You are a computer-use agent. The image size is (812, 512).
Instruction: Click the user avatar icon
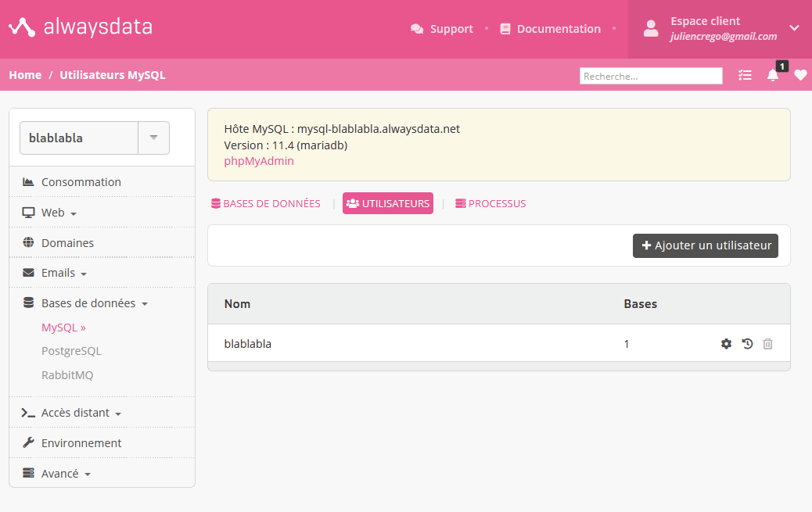tap(651, 28)
